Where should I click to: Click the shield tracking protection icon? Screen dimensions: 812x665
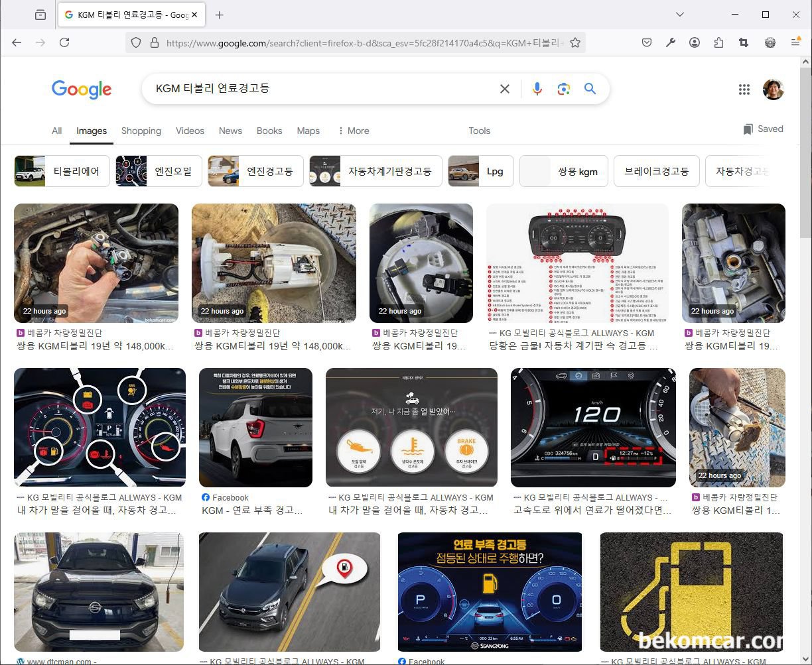(x=136, y=42)
